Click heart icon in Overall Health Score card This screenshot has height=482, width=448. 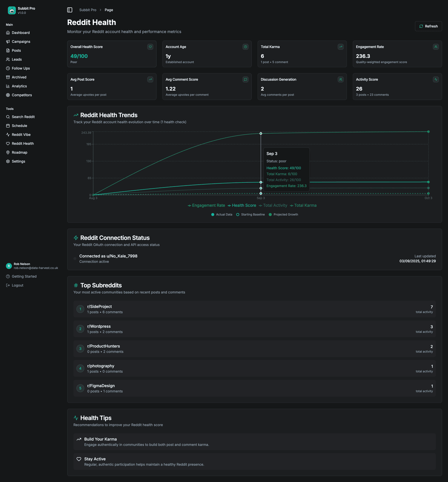pyautogui.click(x=150, y=47)
